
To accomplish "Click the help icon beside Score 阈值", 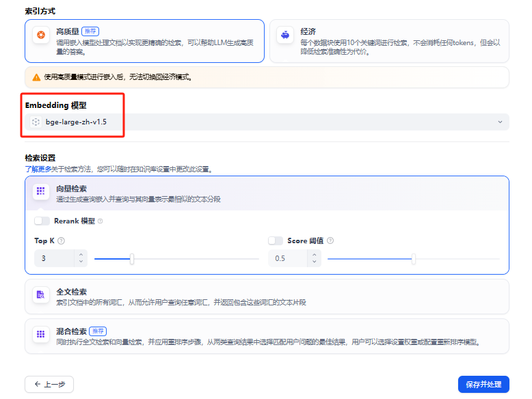I will tap(331, 240).
